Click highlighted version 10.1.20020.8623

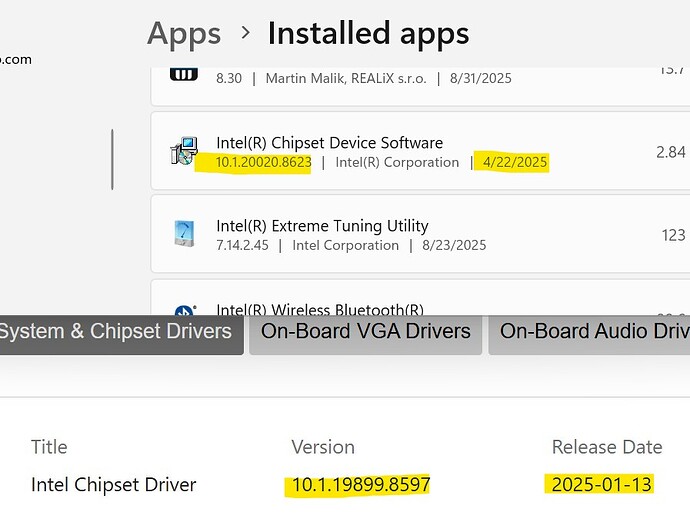coord(263,162)
